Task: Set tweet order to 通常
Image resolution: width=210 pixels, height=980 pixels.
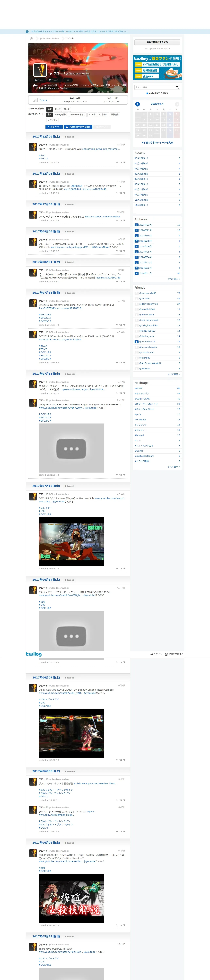Action: [x=49, y=109]
